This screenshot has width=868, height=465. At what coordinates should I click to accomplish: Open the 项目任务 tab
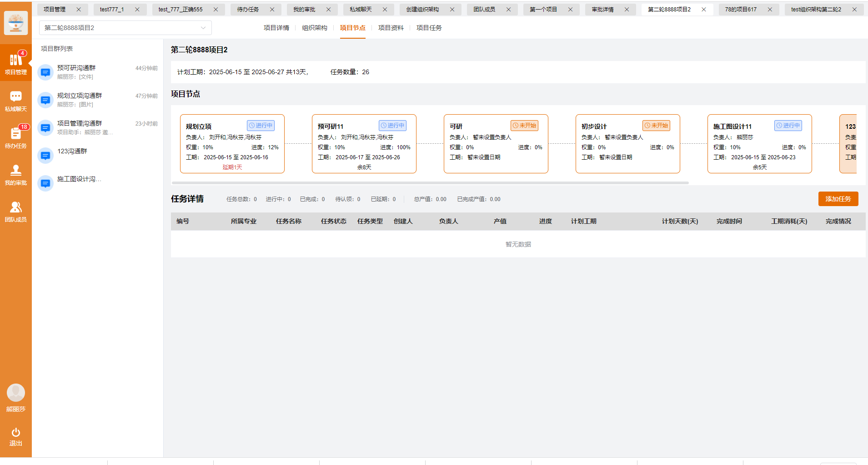[429, 28]
